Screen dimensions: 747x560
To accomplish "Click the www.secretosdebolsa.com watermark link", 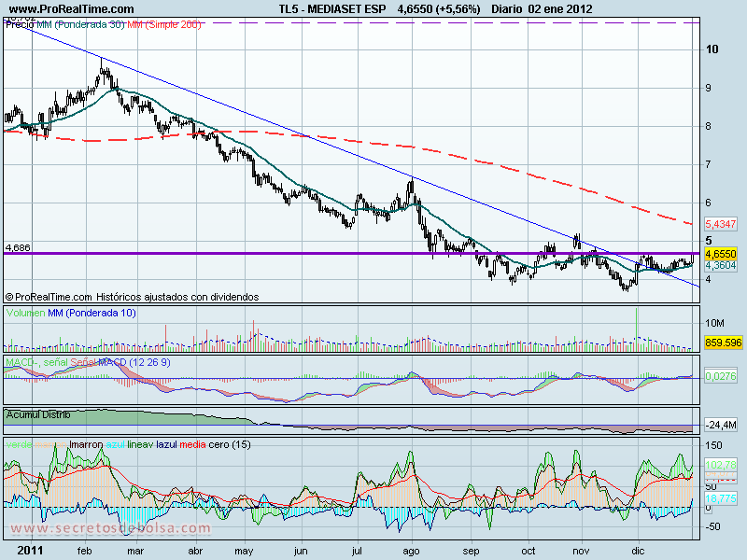I will click(x=110, y=528).
